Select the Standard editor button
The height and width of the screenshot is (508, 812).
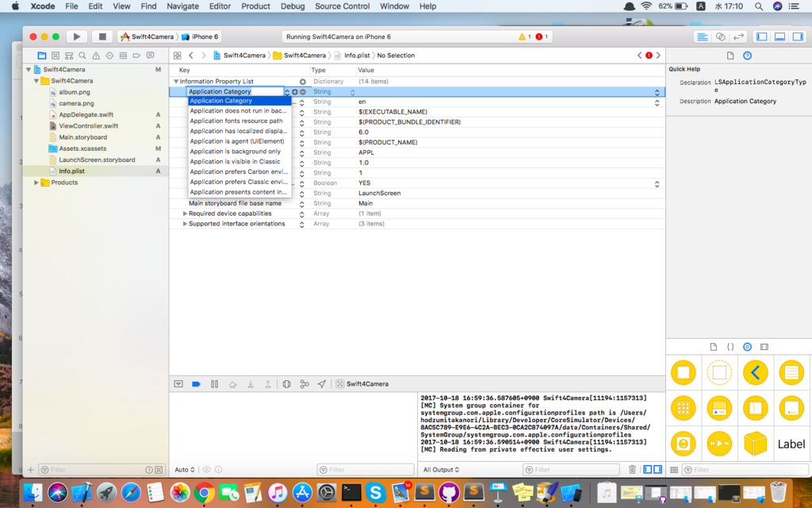point(703,37)
